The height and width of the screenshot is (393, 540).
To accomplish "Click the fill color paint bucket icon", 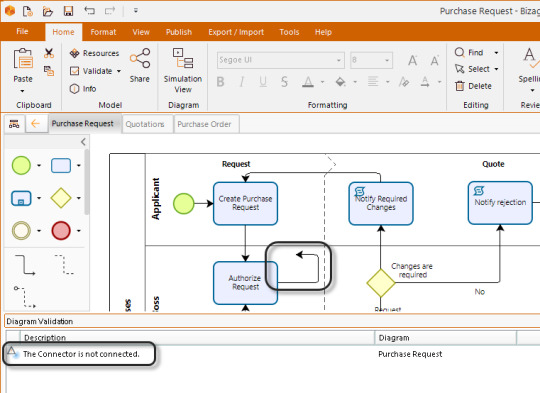I will (340, 82).
